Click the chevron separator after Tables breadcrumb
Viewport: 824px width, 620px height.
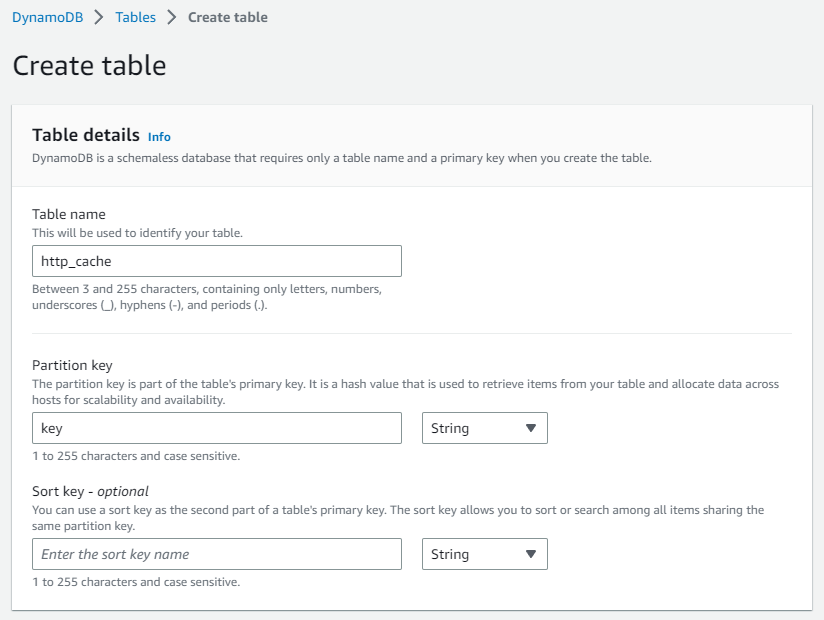pos(172,17)
